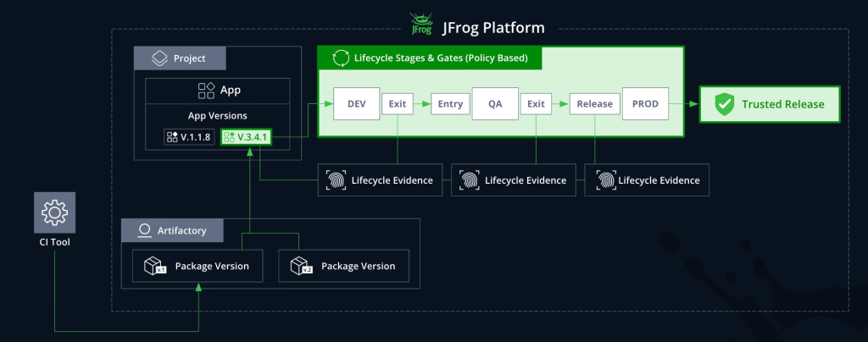This screenshot has height=342, width=868.
Task: Click the Exit gate after DEV
Action: pos(397,104)
